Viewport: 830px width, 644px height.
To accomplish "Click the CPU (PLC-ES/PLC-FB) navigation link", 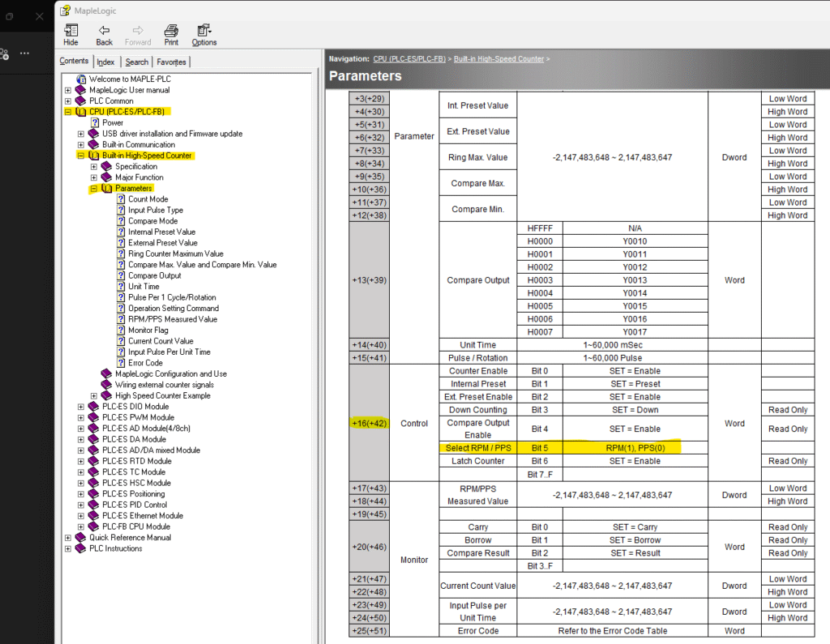I will pyautogui.click(x=409, y=59).
